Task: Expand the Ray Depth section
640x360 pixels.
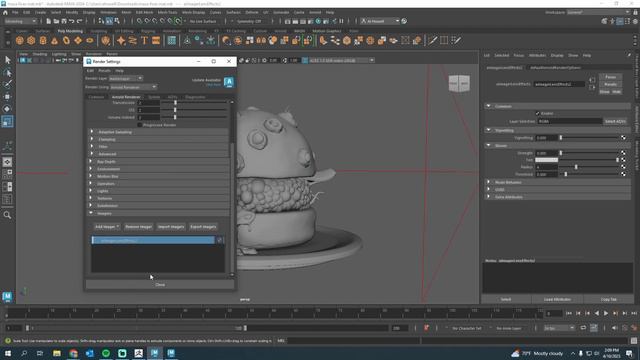Action: click(x=158, y=162)
